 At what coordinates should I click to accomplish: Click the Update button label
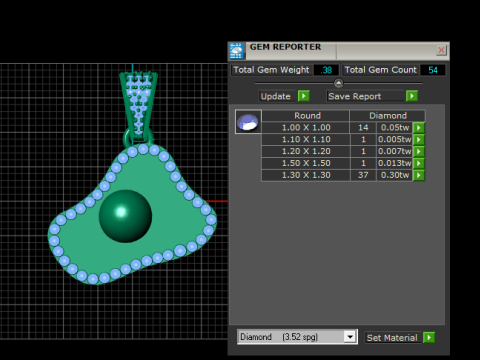pos(276,96)
